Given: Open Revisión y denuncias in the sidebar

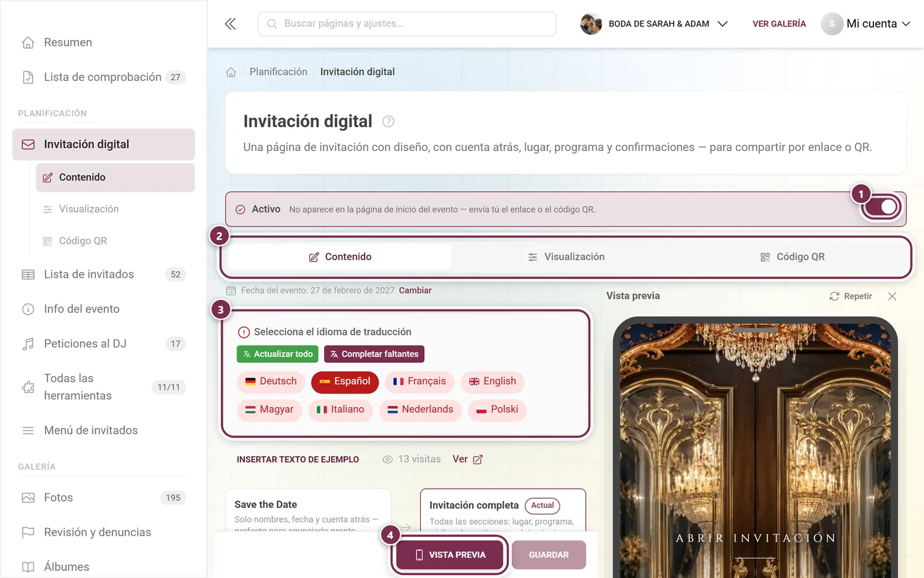Looking at the screenshot, I should tap(103, 532).
